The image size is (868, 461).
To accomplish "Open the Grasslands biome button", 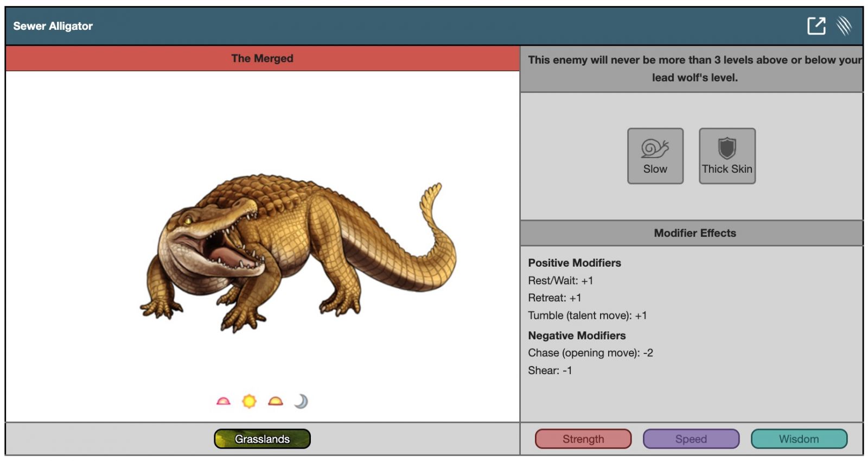I will pos(262,439).
